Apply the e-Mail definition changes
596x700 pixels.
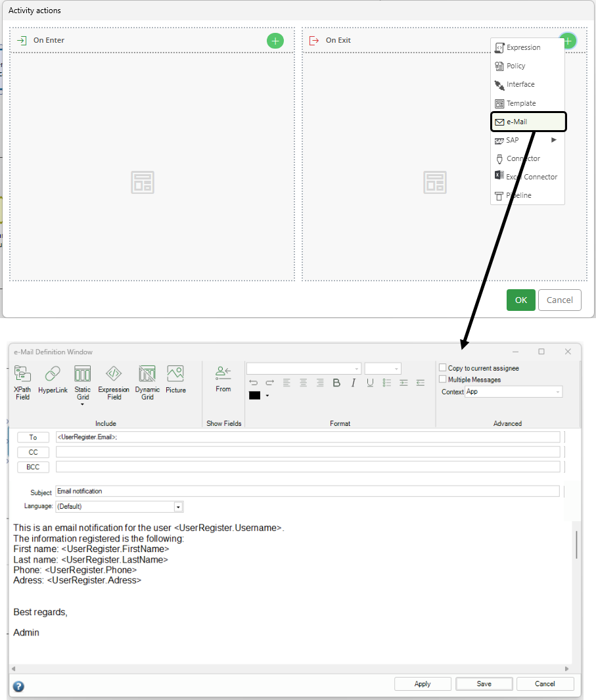[x=423, y=684]
